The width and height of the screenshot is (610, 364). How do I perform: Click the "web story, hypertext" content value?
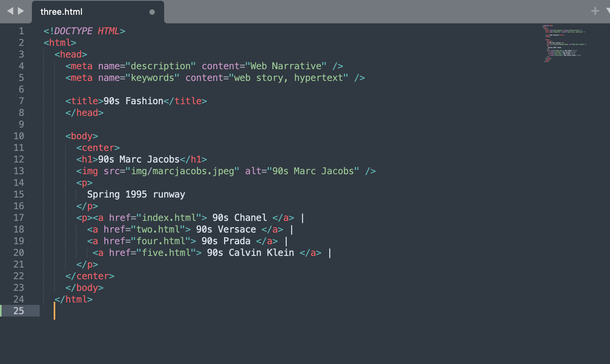point(289,78)
